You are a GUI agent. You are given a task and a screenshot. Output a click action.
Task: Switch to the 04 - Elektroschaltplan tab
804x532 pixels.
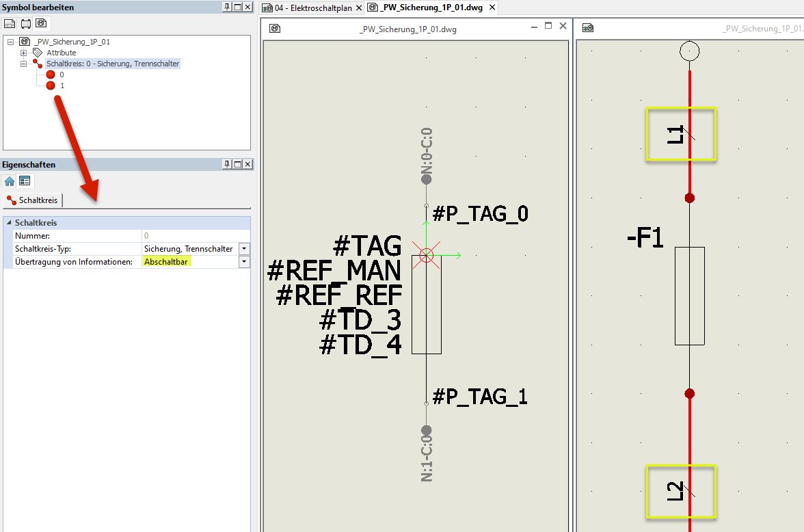pyautogui.click(x=312, y=8)
